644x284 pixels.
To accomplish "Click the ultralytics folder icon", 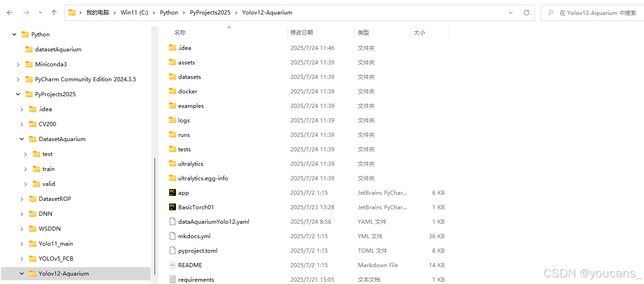I will pyautogui.click(x=173, y=163).
